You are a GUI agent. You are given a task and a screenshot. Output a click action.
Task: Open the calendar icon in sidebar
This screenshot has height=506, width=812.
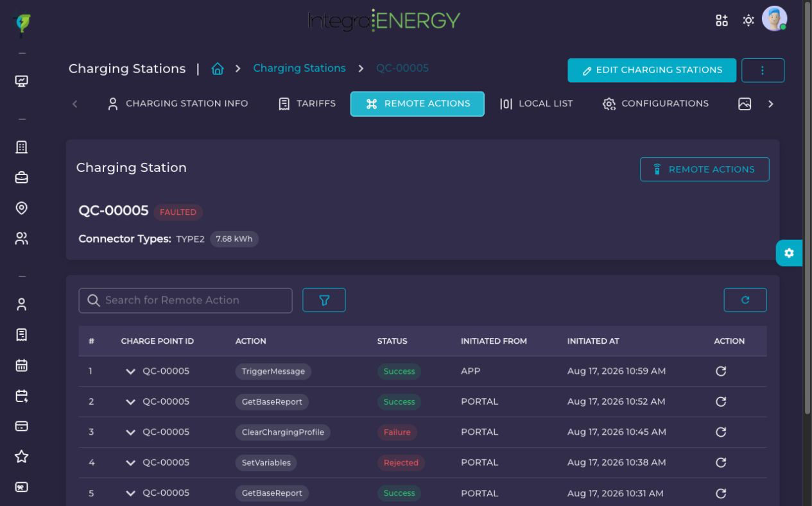(22, 365)
